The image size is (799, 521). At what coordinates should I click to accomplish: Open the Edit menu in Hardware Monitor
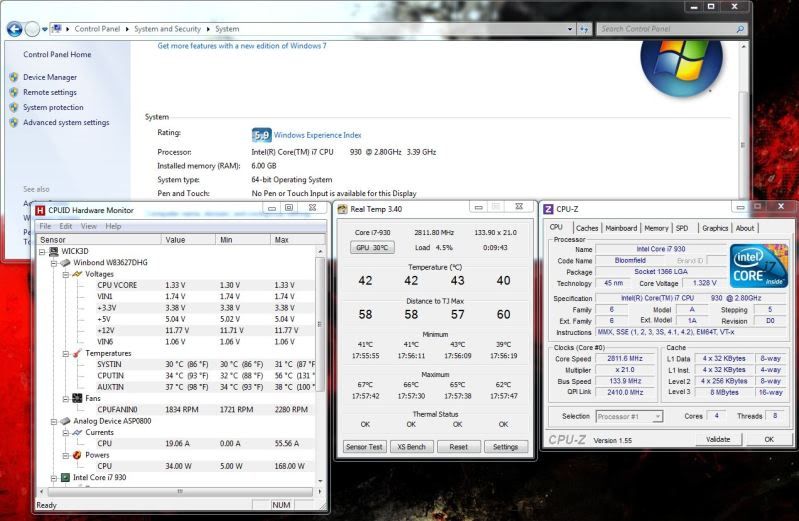[x=66, y=226]
